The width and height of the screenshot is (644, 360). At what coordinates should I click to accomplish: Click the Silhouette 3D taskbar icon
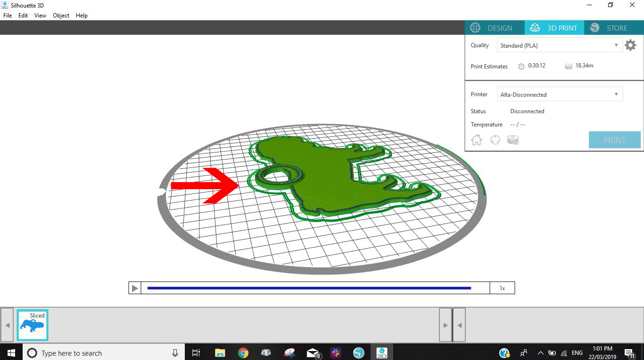pyautogui.click(x=382, y=352)
